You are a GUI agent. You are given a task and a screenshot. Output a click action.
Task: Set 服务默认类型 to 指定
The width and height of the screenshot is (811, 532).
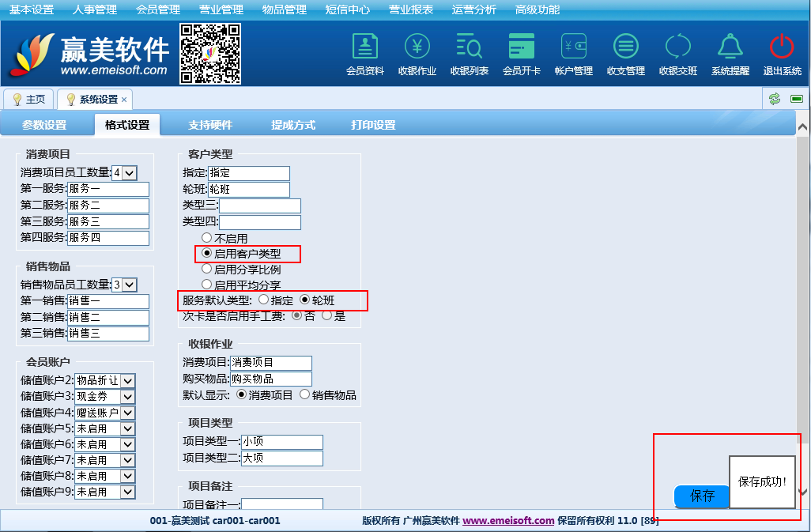263,300
